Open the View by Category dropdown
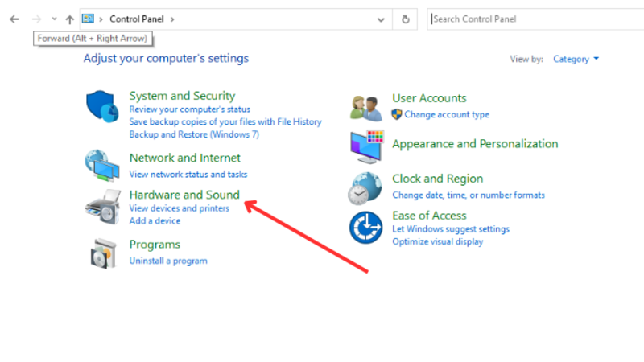The image size is (644, 362). 576,59
